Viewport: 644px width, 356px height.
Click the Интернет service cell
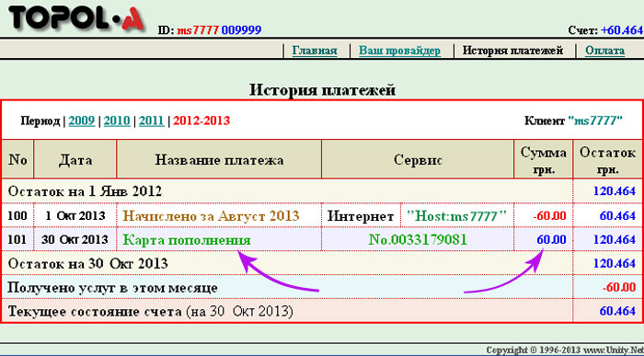[x=361, y=215]
